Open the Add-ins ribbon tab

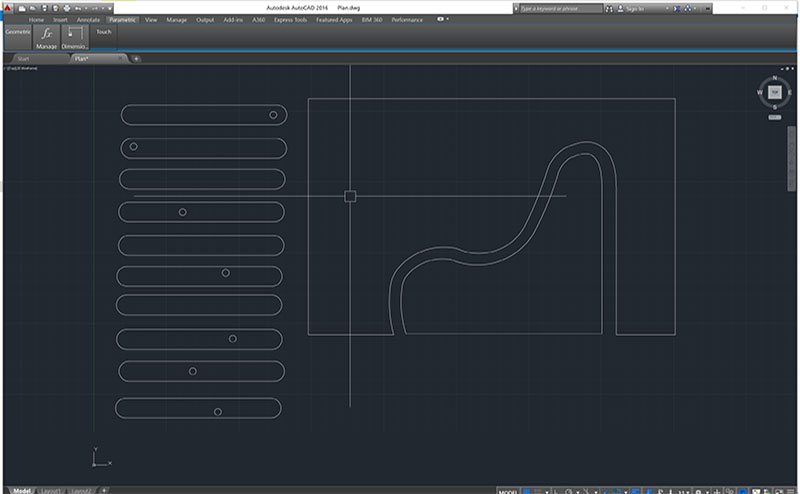pos(233,20)
